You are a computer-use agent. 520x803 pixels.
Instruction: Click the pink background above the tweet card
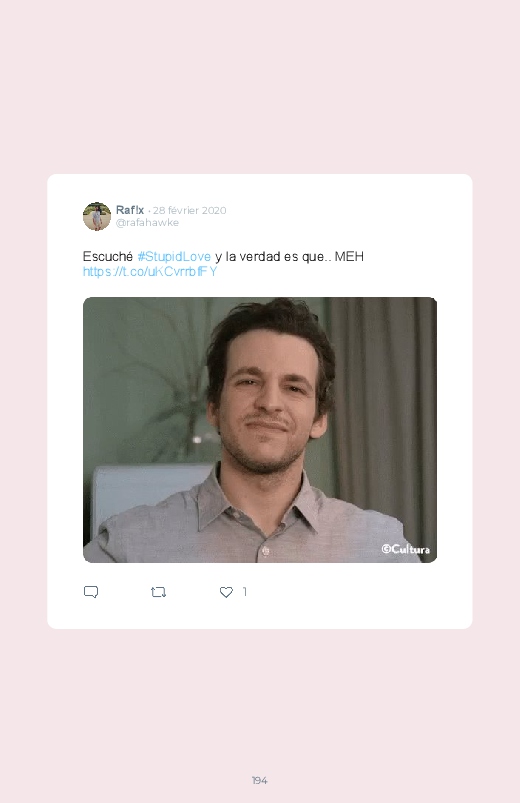tap(260, 87)
